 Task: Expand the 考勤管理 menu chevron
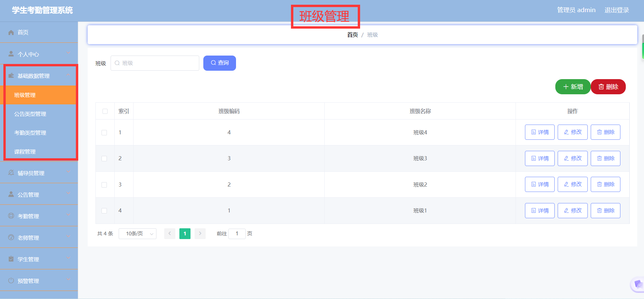(x=68, y=214)
